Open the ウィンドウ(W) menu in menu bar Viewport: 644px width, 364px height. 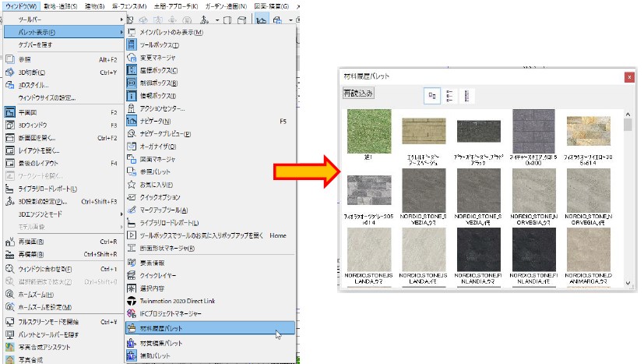click(x=21, y=6)
